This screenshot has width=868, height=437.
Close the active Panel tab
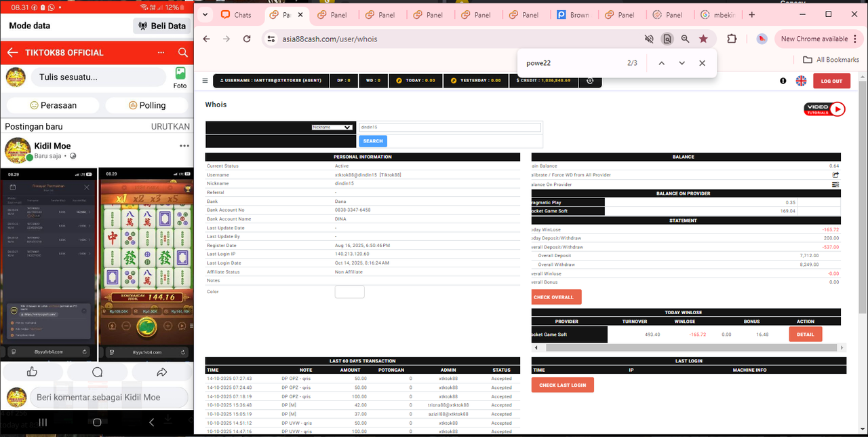pos(299,15)
